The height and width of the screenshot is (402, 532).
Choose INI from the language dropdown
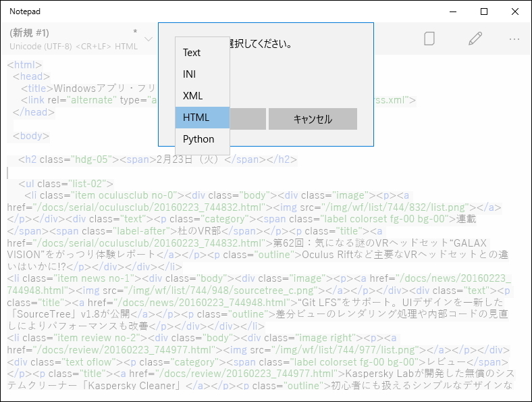(203, 74)
